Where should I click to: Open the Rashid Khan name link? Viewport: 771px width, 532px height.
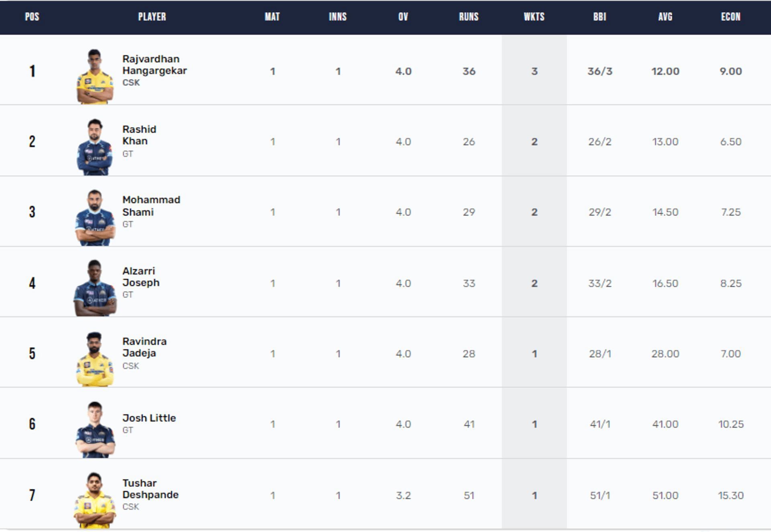point(139,135)
